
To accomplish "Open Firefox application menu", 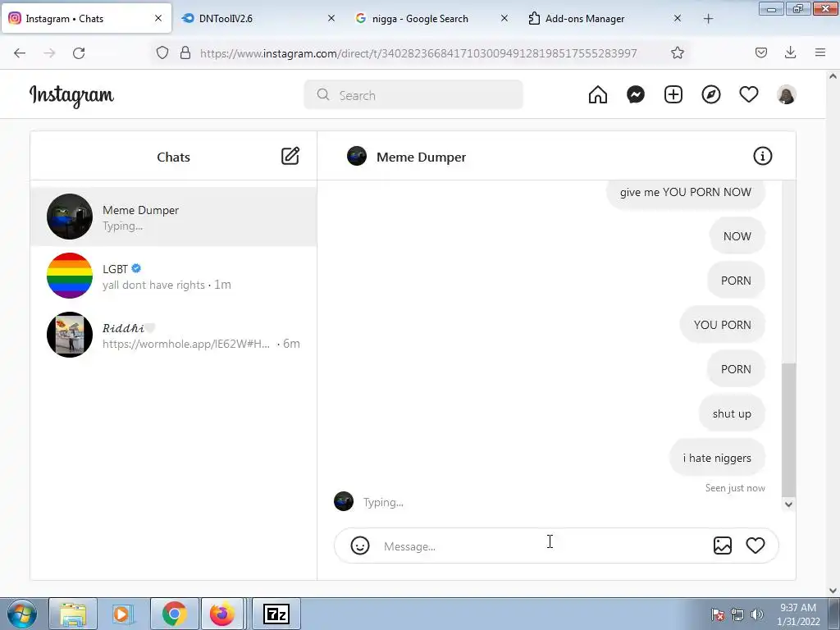I will tap(820, 53).
